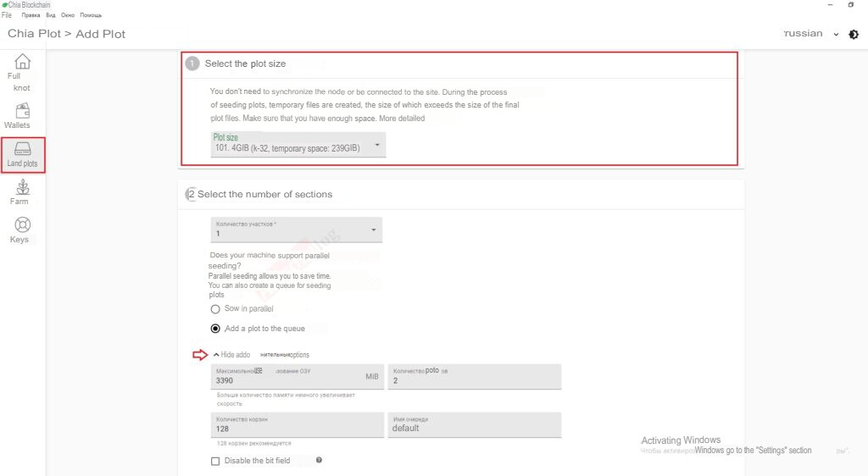
Task: Click the Chia Blockchain leaf logo
Action: coord(4,5)
